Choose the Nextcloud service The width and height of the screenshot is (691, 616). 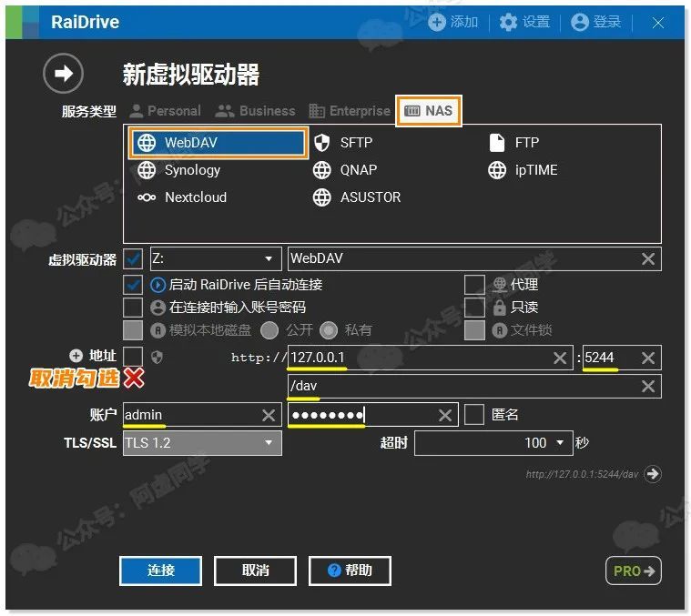coord(182,197)
